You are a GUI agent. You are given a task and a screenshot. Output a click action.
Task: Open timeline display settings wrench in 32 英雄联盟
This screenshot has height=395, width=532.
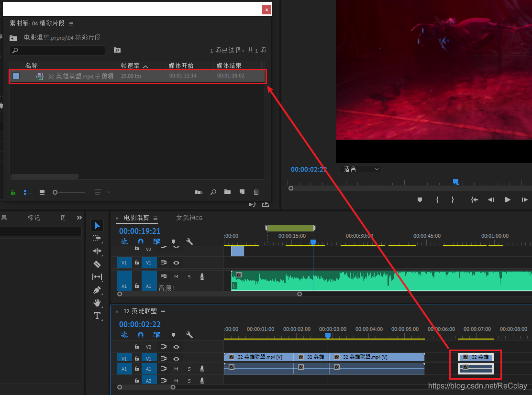coord(189,335)
